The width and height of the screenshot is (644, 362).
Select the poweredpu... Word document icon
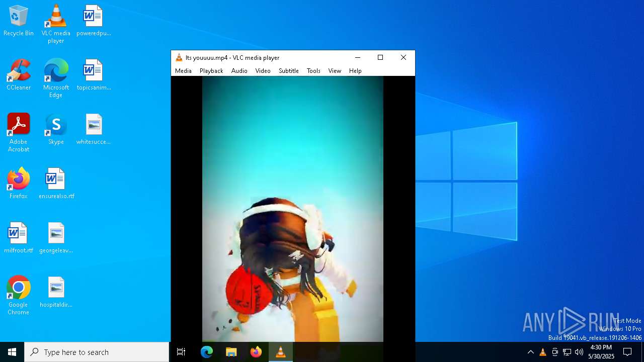[94, 21]
